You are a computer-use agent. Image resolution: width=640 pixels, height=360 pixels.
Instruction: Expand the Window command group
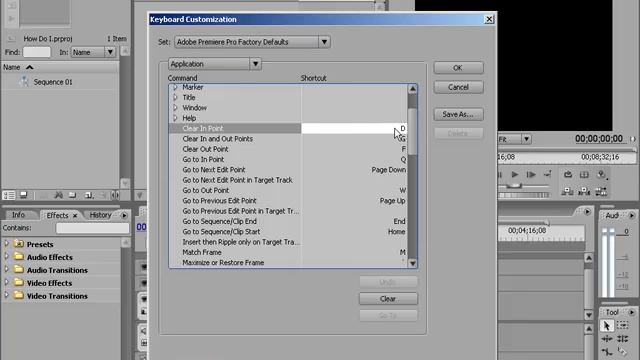[x=176, y=108]
